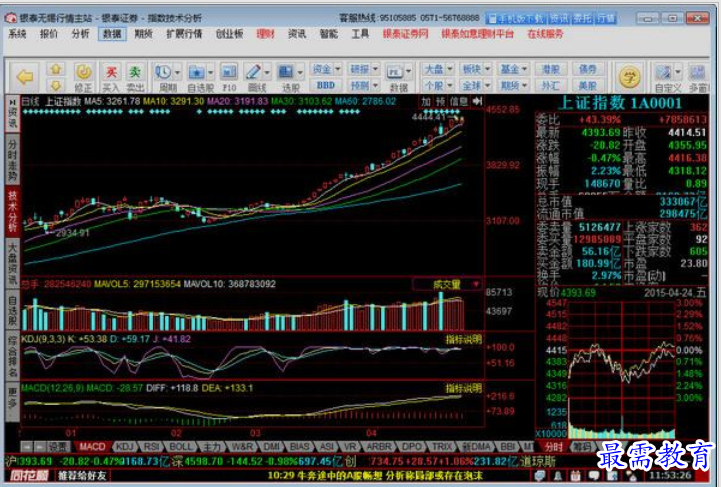Viewport: 721px width, 487px height.
Task: Open the 智能 menu
Action: [329, 34]
